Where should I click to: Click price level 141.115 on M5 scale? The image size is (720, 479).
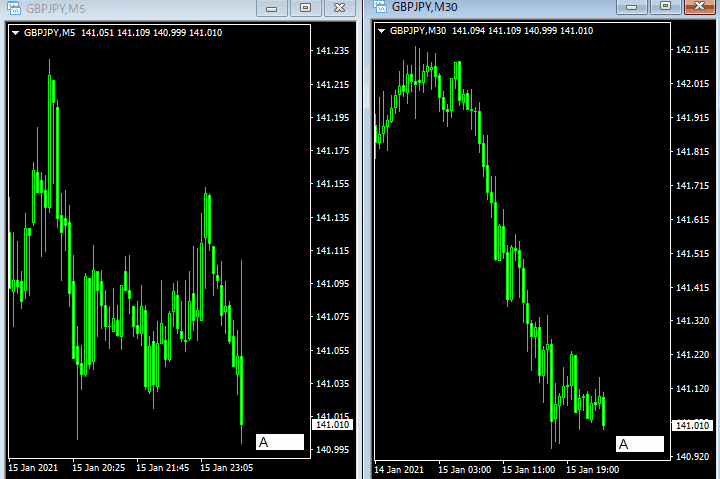coord(332,251)
